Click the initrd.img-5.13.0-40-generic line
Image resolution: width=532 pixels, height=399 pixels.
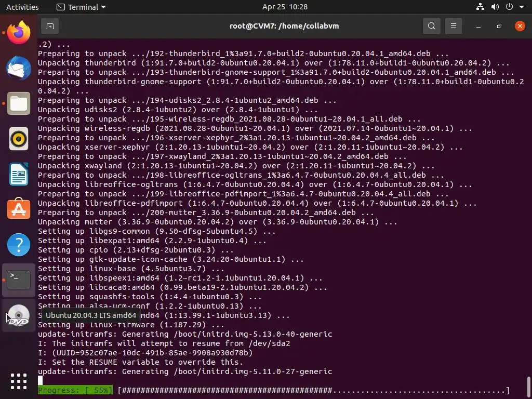(x=185, y=334)
